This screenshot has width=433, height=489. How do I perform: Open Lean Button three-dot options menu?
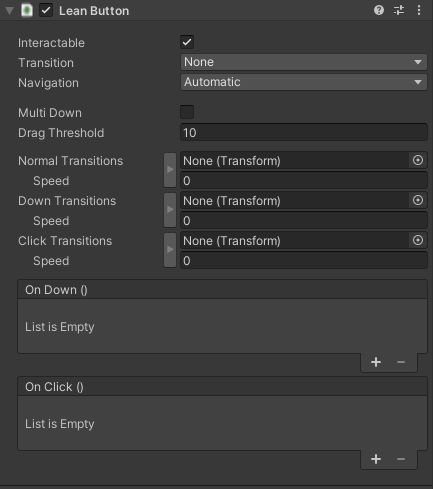[x=419, y=10]
